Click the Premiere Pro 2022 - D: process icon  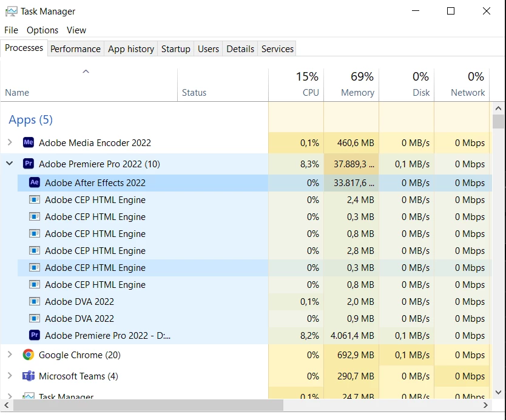(35, 335)
